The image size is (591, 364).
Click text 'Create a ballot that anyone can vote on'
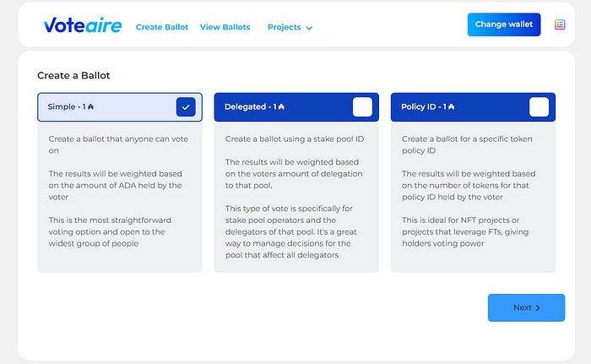[x=118, y=145]
